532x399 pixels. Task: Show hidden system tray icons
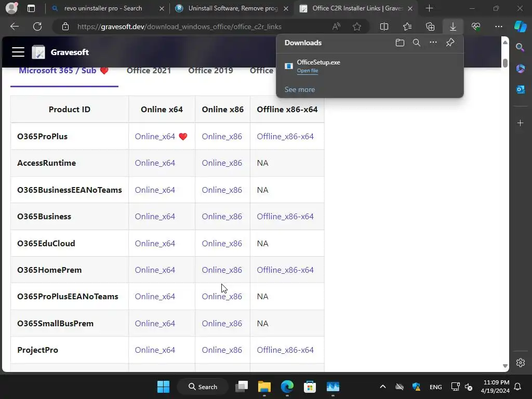[383, 387]
